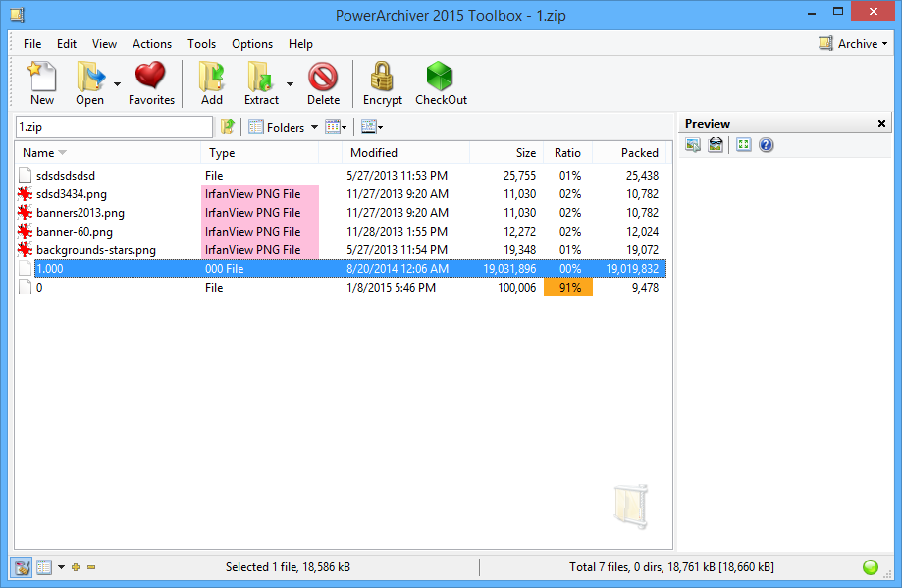The width and height of the screenshot is (902, 588).
Task: Sort the list by the Name column header
Action: pyautogui.click(x=108, y=152)
